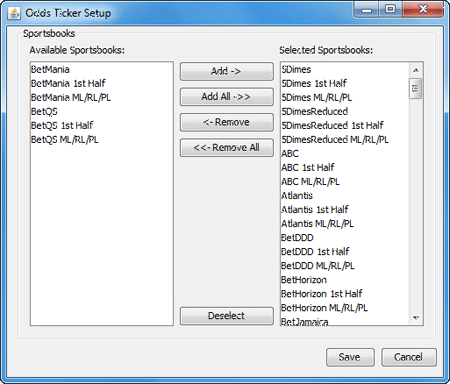The image size is (450, 384).
Task: Select BetMania ML/RL/PL entry
Action: pos(102,97)
